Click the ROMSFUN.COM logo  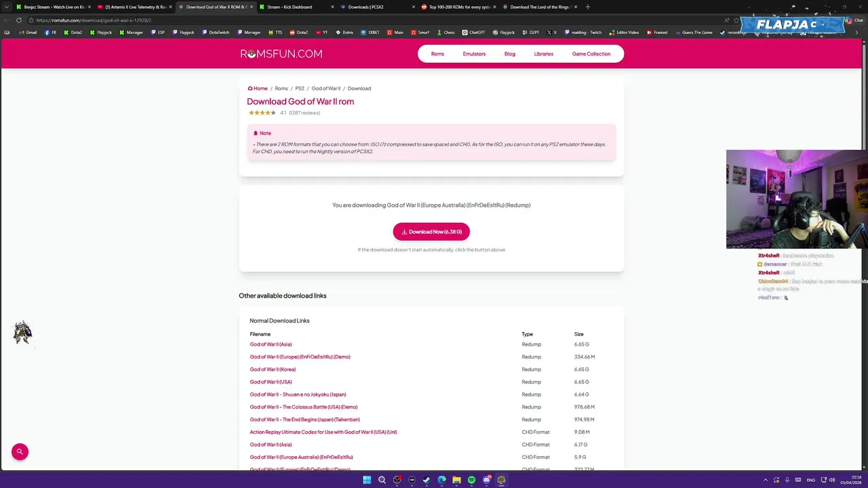click(x=281, y=54)
